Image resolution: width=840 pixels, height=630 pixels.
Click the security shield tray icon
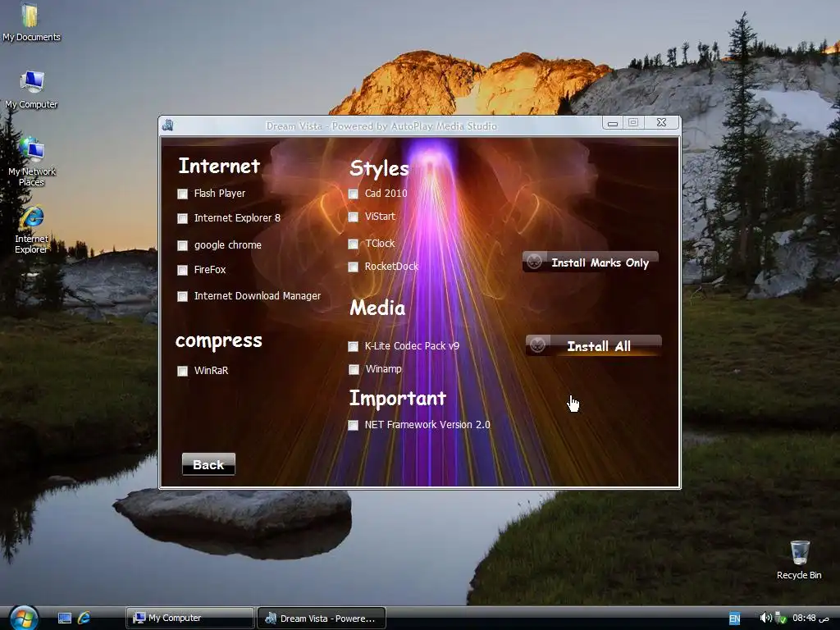[781, 619]
